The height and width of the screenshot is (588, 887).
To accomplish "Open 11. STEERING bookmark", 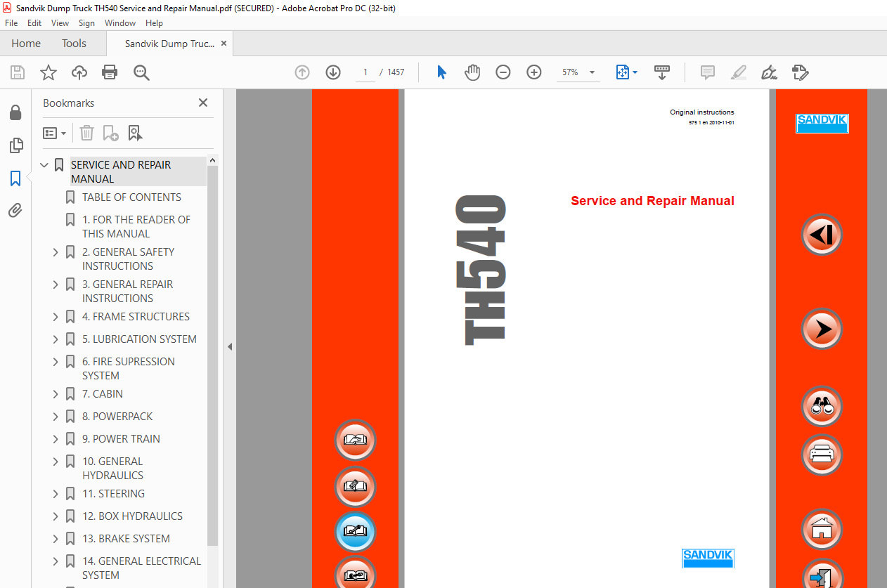I will pos(113,493).
